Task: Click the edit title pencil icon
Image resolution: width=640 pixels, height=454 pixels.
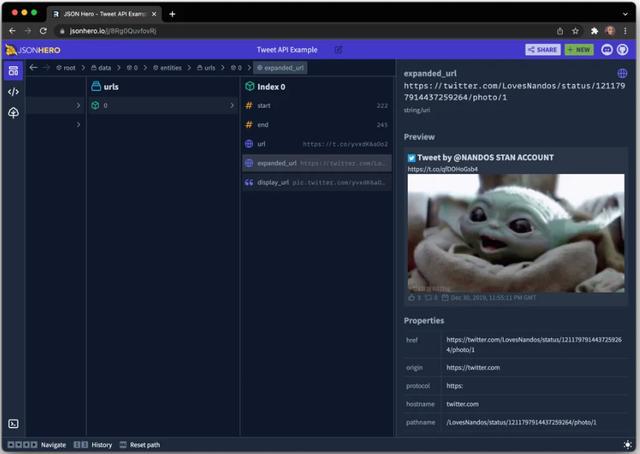Action: click(x=338, y=49)
